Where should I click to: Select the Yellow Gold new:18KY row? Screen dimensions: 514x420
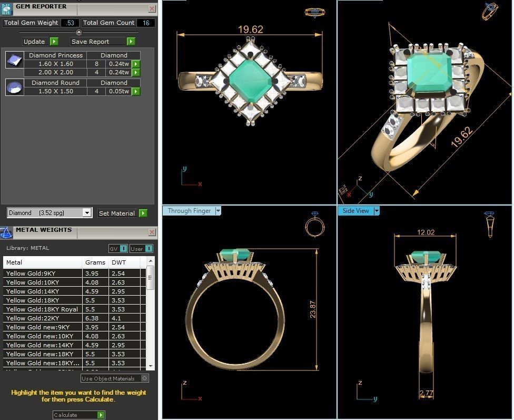click(74, 354)
